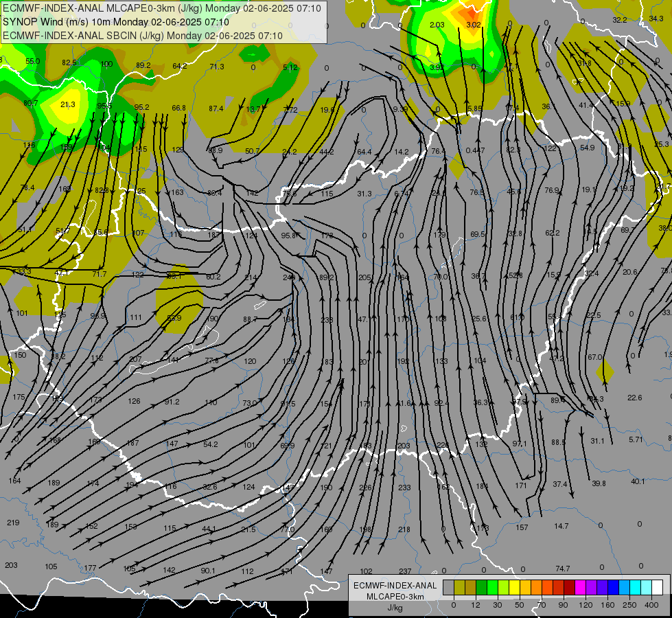Click the map value 214
Screen dimensions: 672x618
[x=251, y=277]
